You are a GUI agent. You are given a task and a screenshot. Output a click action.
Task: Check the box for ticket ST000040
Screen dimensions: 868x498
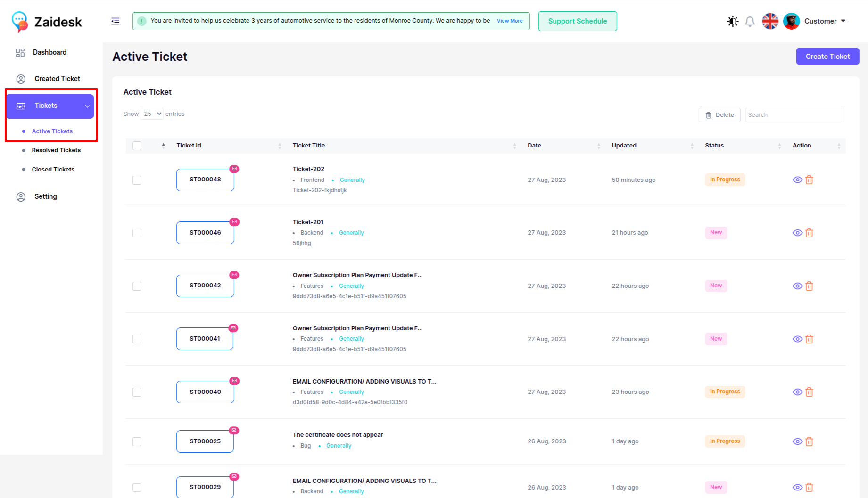coord(137,392)
